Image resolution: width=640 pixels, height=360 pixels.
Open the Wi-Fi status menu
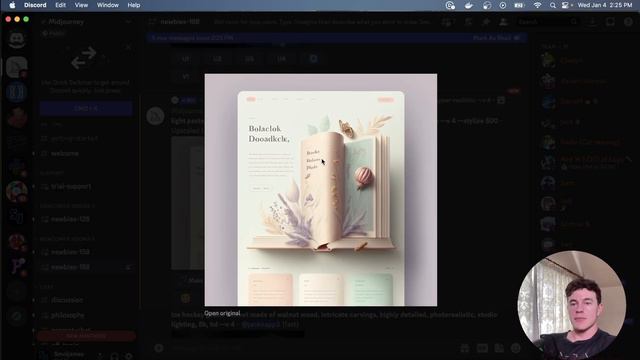coord(537,5)
